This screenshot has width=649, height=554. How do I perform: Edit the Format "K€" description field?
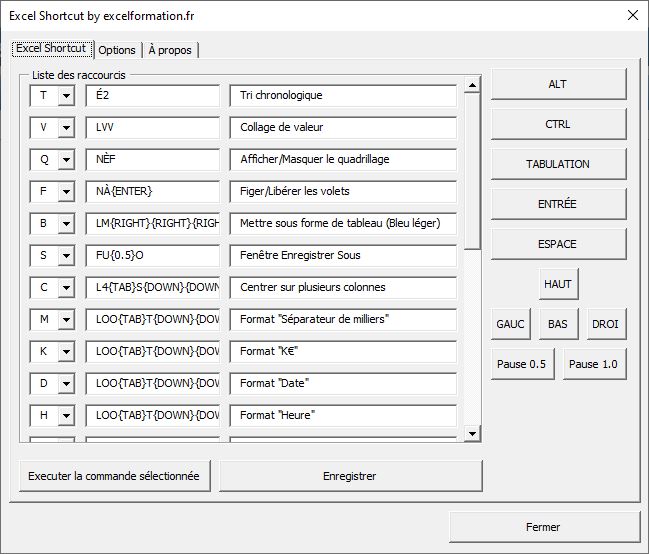click(x=343, y=352)
